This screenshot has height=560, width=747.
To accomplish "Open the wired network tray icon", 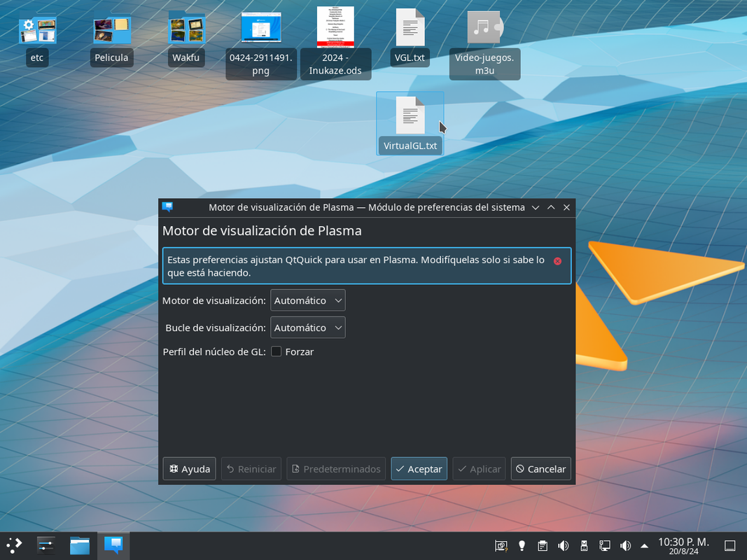I will tap(605, 546).
